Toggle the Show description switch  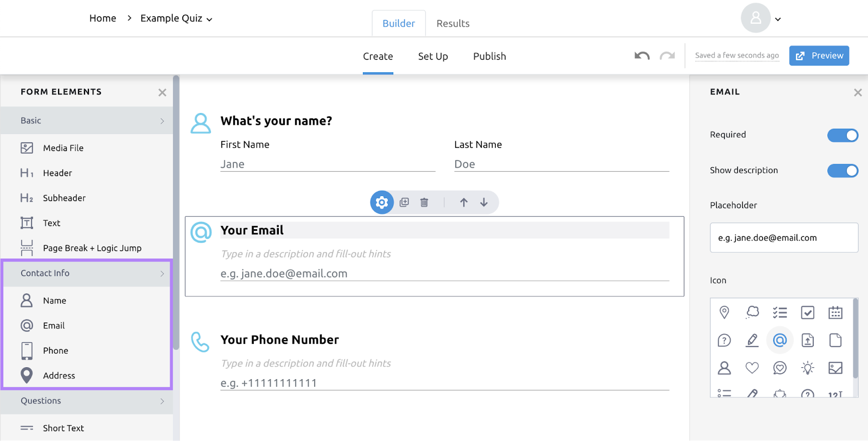click(x=843, y=171)
